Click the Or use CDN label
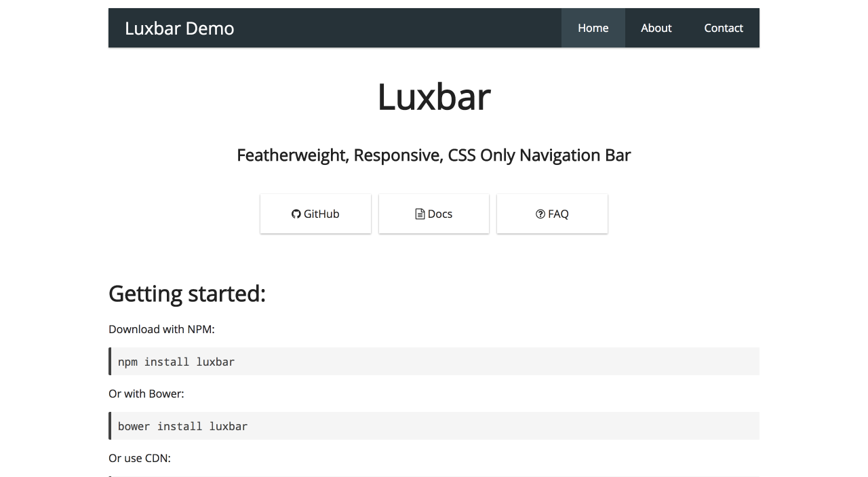This screenshot has height=477, width=868. coord(140,458)
